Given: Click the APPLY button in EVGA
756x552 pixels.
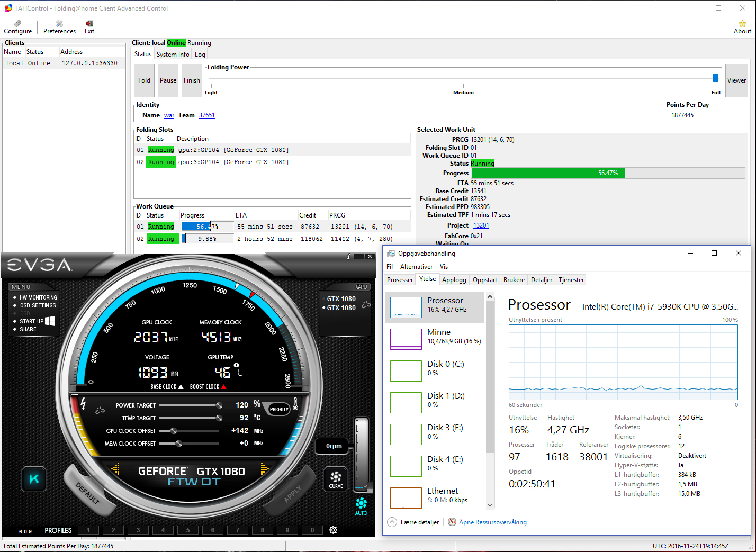Looking at the screenshot, I should (x=292, y=493).
